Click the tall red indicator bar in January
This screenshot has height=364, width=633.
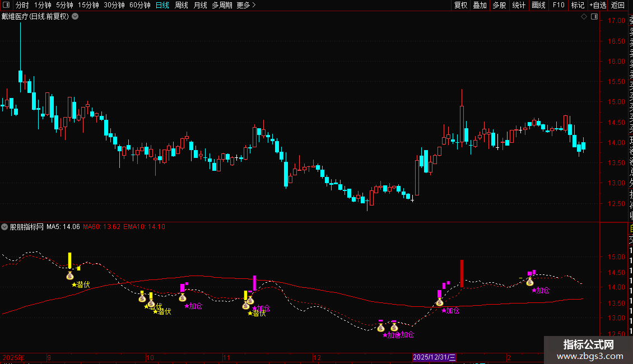click(462, 274)
